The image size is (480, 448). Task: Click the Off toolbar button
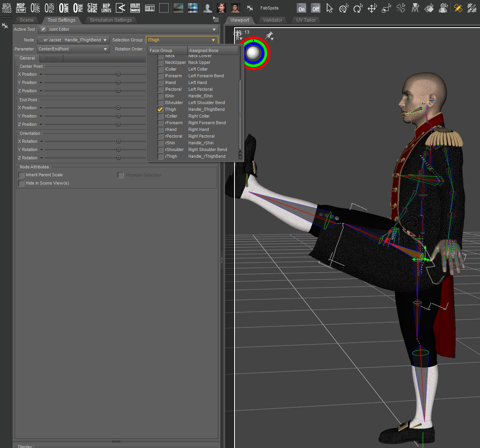pyautogui.click(x=316, y=8)
